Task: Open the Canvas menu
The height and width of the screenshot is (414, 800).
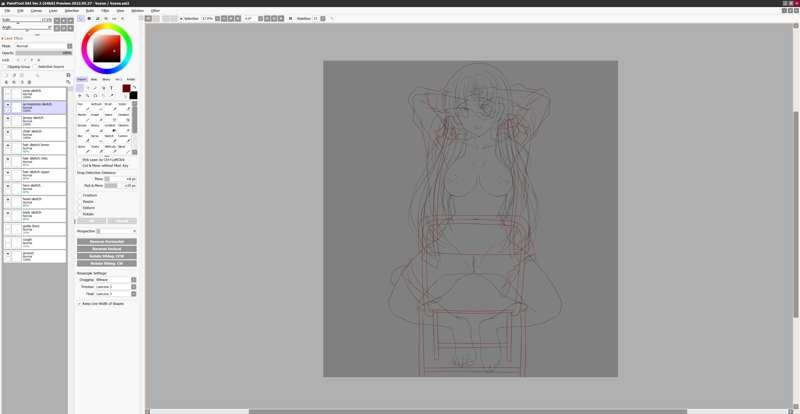Action: pos(36,10)
